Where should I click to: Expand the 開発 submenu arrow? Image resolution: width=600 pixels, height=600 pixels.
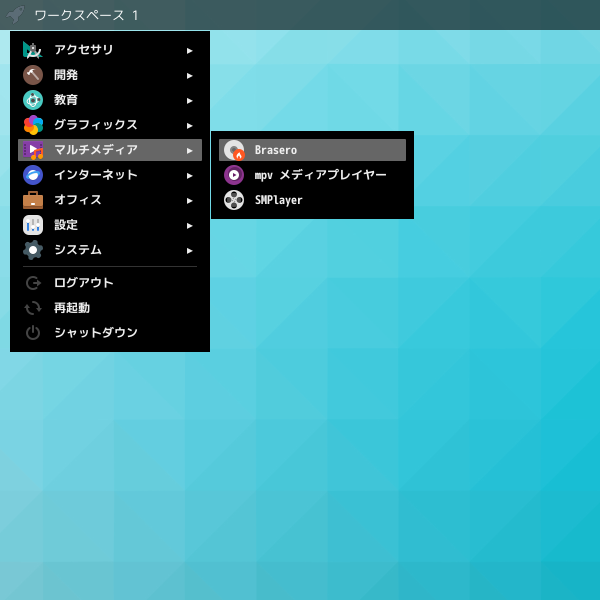click(189, 76)
